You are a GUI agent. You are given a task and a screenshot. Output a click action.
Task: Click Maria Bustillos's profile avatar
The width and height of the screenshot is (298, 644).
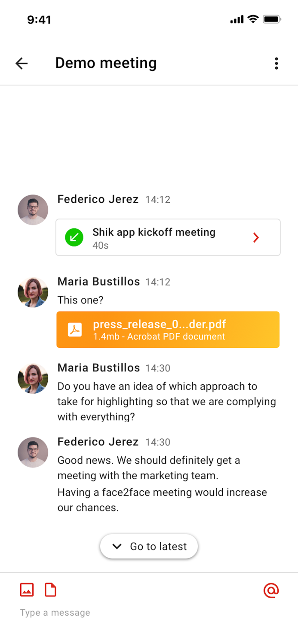click(x=33, y=292)
